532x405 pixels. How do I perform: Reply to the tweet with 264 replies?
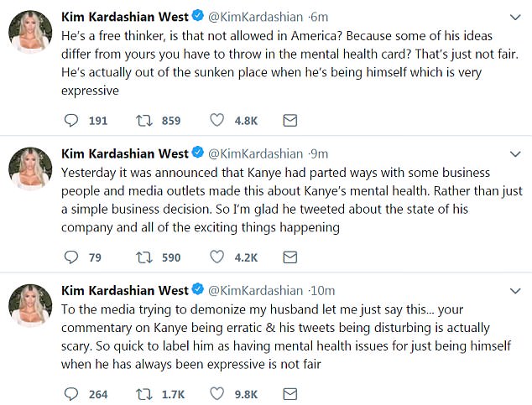71,392
